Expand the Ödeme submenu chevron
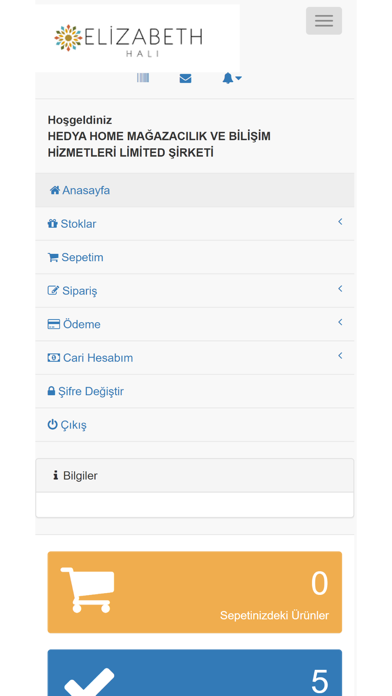 pyautogui.click(x=340, y=322)
